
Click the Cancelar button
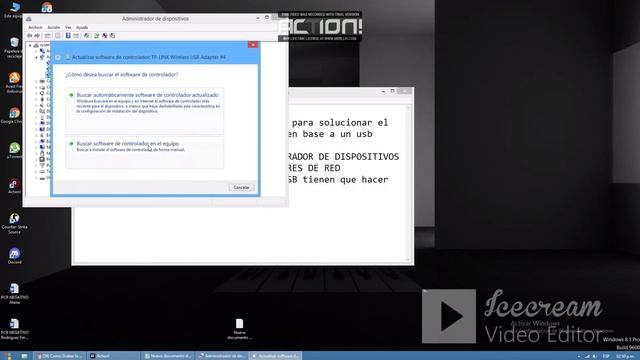(x=241, y=187)
